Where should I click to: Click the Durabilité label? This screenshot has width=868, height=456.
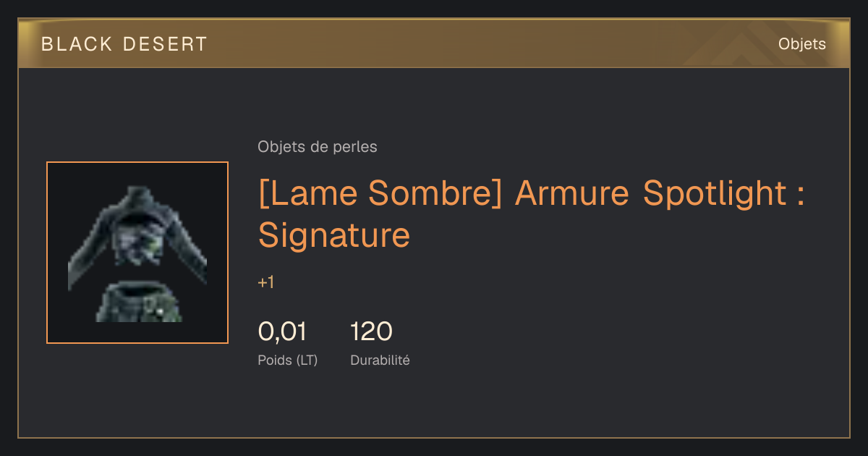[380, 360]
